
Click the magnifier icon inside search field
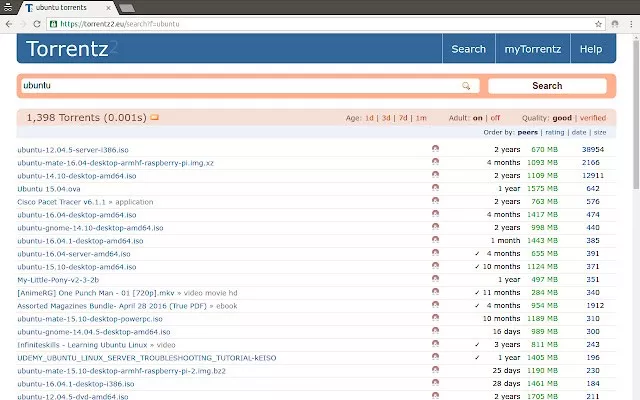tap(466, 86)
